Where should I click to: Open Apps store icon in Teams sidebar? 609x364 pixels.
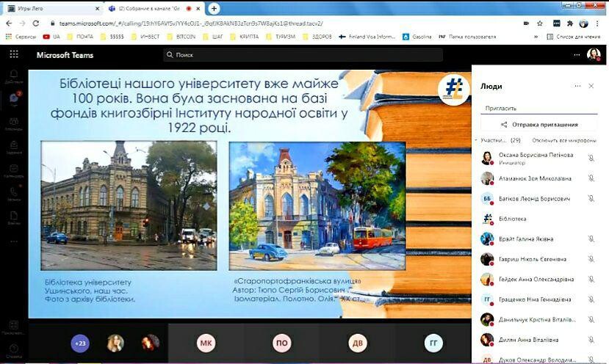[14, 327]
